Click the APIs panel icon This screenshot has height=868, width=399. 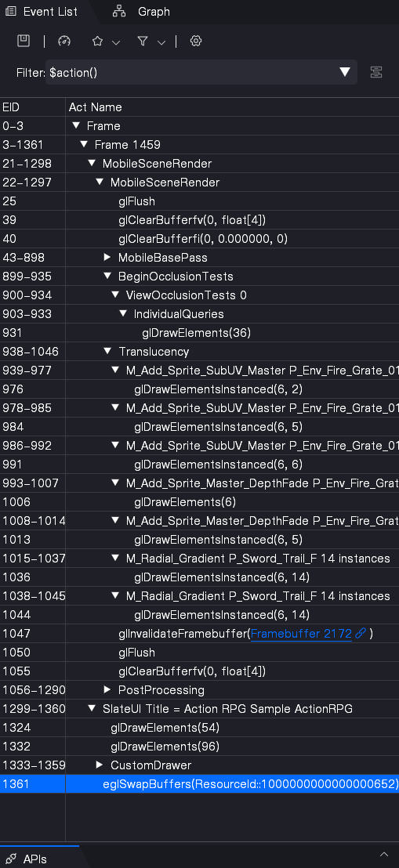tap(10, 859)
